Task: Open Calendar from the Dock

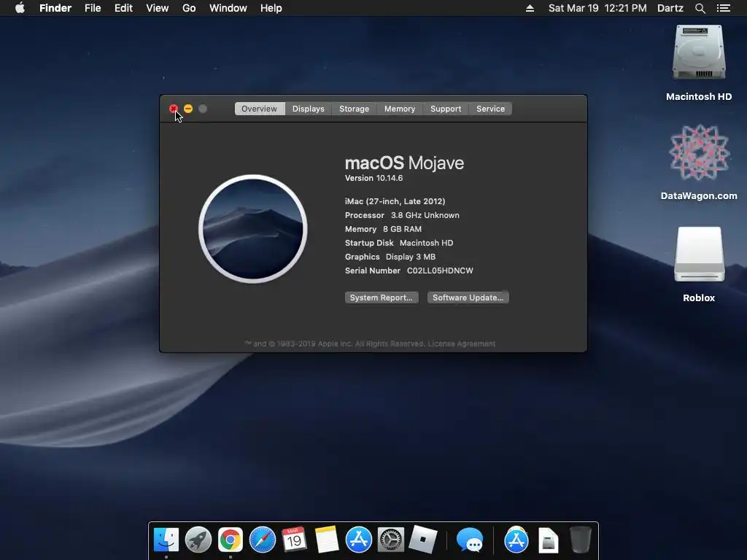Action: click(294, 540)
